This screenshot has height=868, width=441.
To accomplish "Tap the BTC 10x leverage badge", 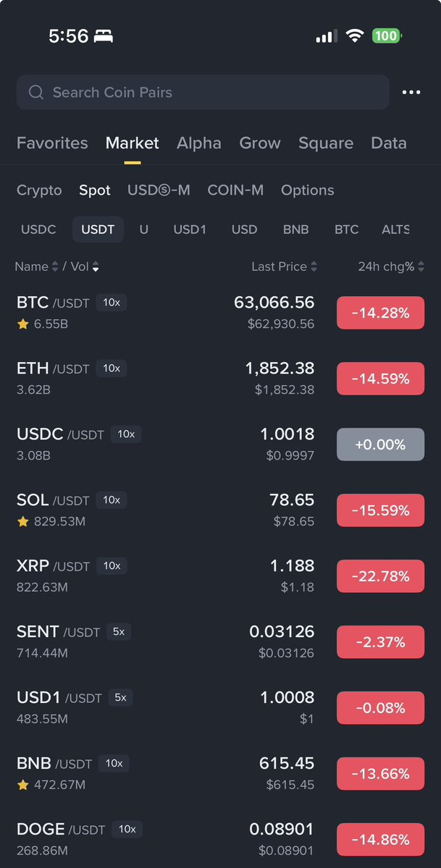I will point(112,303).
